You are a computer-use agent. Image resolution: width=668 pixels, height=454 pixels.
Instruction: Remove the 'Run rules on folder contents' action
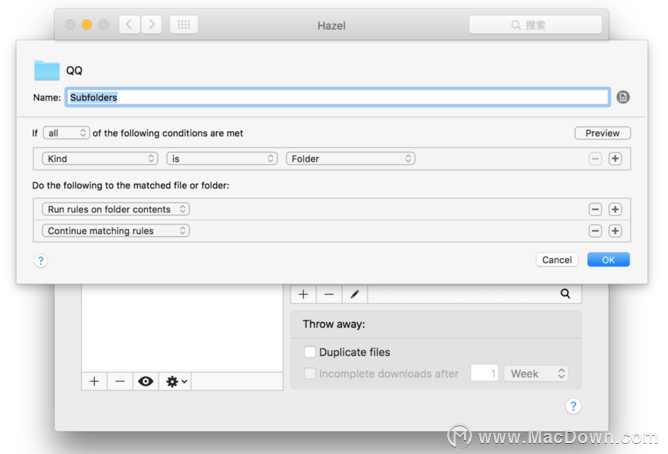[x=595, y=209]
